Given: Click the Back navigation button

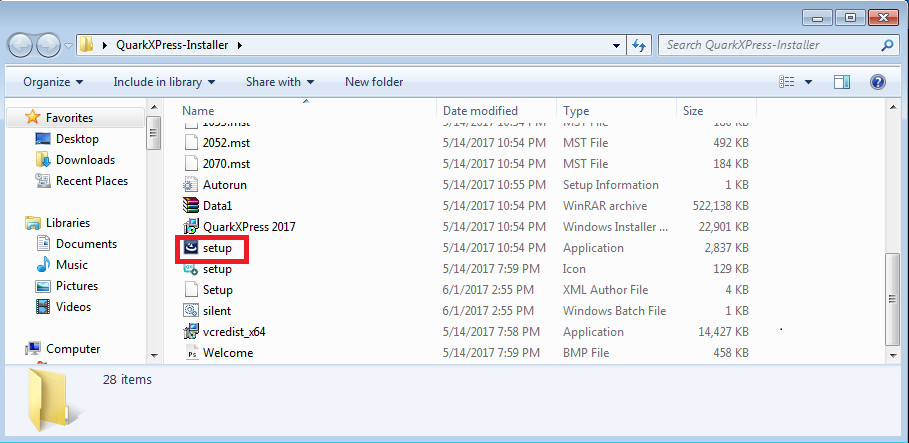Looking at the screenshot, I should [x=21, y=45].
